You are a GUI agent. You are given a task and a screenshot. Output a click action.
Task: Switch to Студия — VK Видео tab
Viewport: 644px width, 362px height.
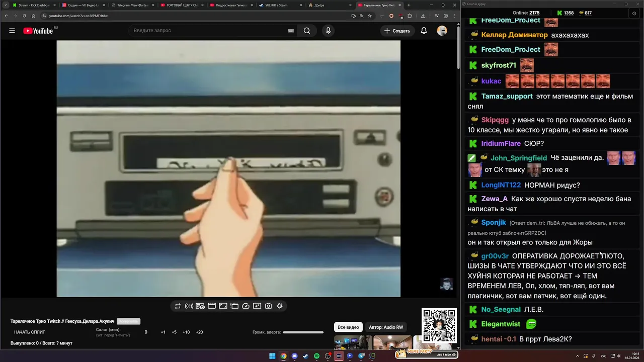pyautogui.click(x=83, y=5)
